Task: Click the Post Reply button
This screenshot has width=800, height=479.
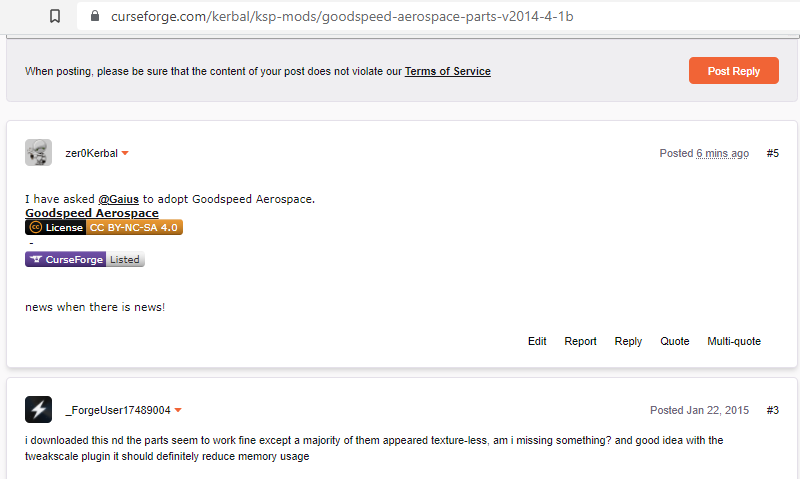Action: click(734, 71)
